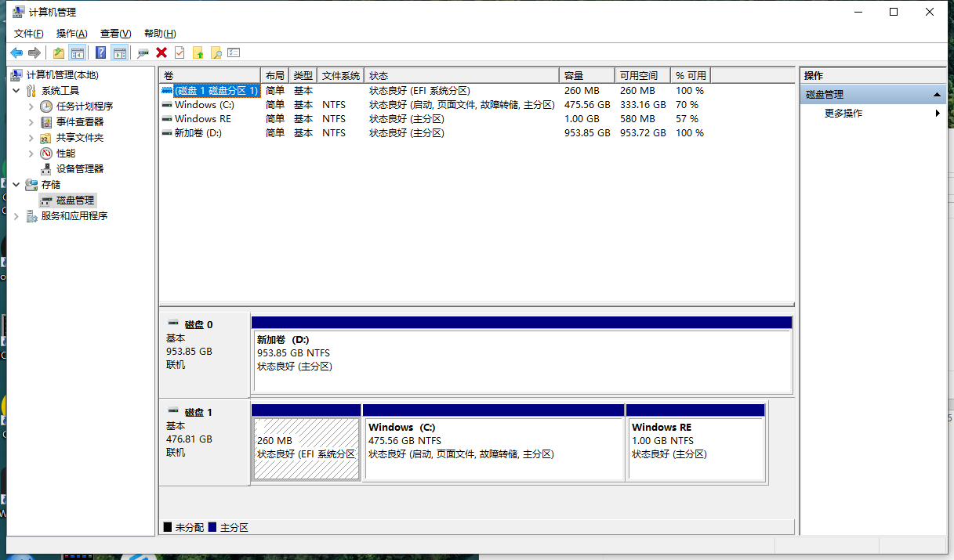Click the Up One Level folder icon
This screenshot has height=560, width=954.
(x=59, y=52)
